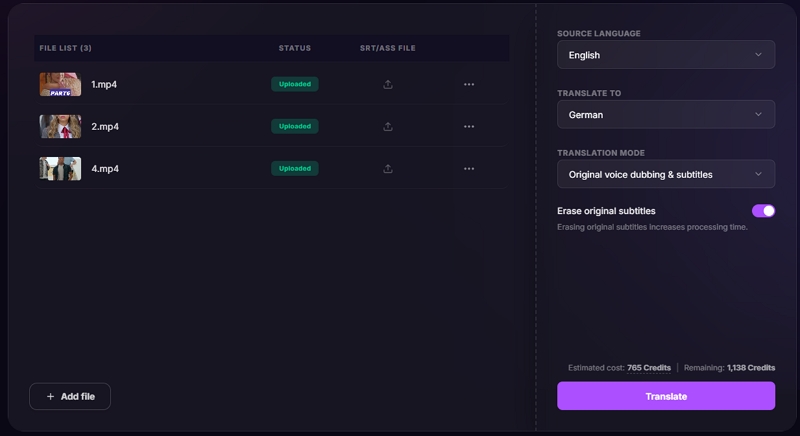
Task: Upload SRT file for 2.mp4
Action: coord(388,126)
